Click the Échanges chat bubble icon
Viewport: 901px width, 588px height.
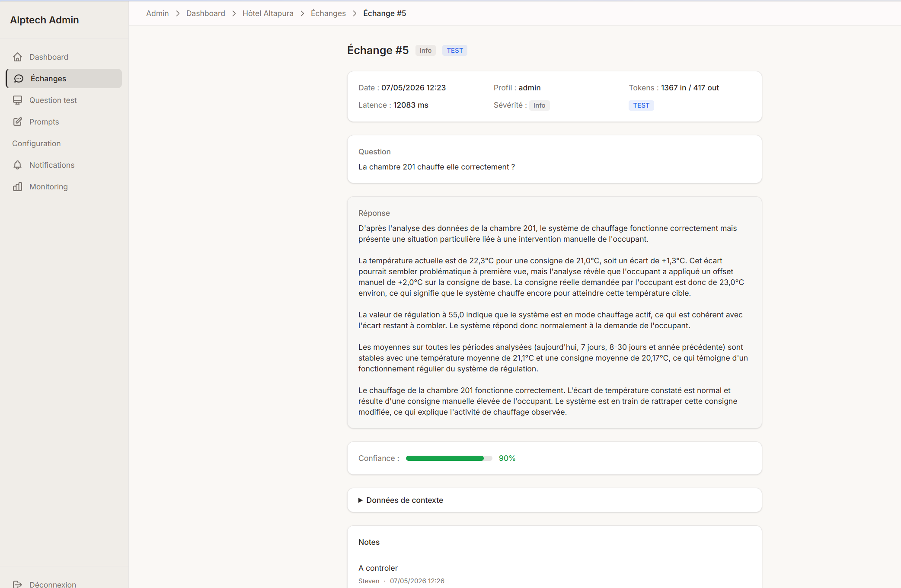pos(19,78)
